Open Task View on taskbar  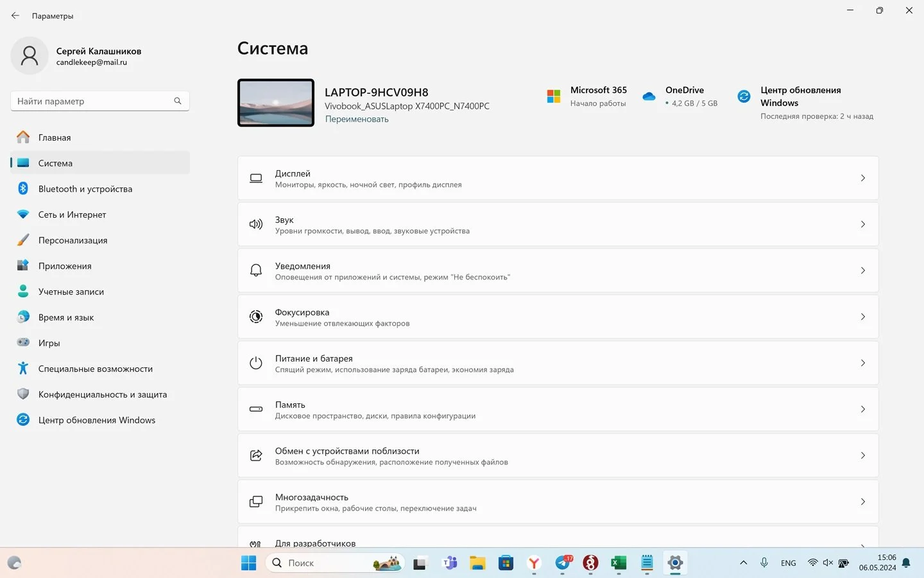tap(420, 563)
